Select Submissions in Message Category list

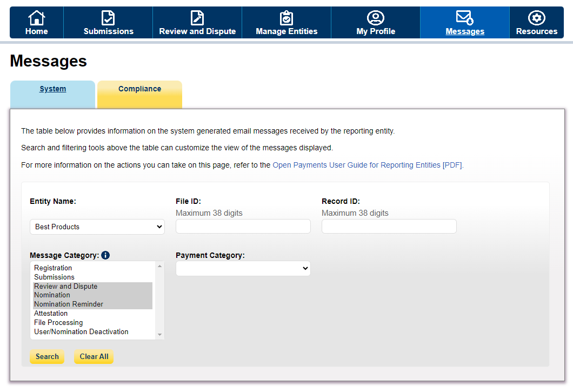pyautogui.click(x=92, y=277)
